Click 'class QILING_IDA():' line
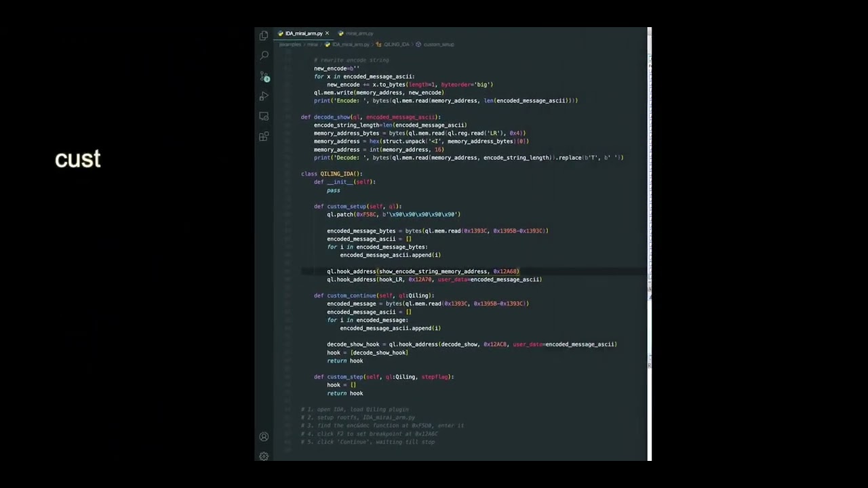The image size is (868, 488). tap(332, 174)
